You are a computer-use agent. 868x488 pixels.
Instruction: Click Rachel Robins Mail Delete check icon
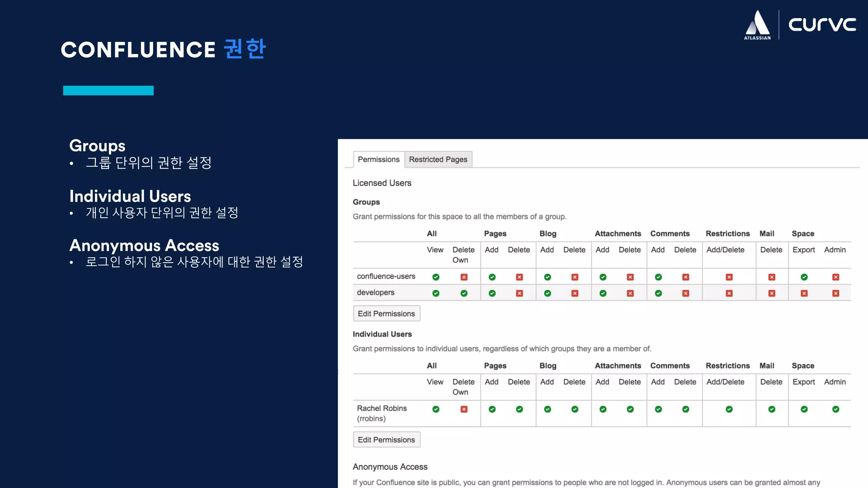pyautogui.click(x=772, y=409)
